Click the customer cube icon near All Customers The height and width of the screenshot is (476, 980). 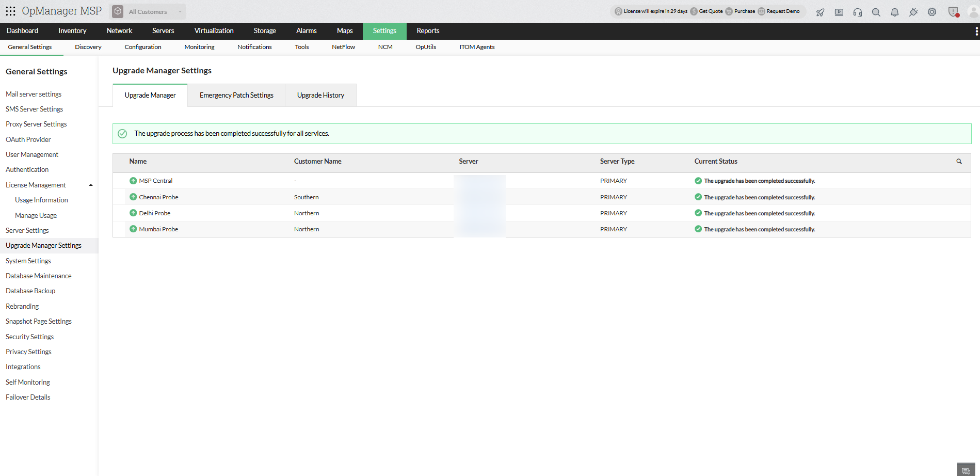click(x=118, y=11)
